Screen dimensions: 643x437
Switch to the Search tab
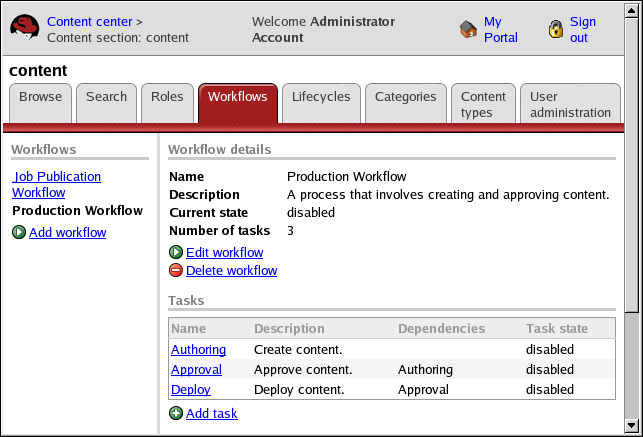point(106,103)
